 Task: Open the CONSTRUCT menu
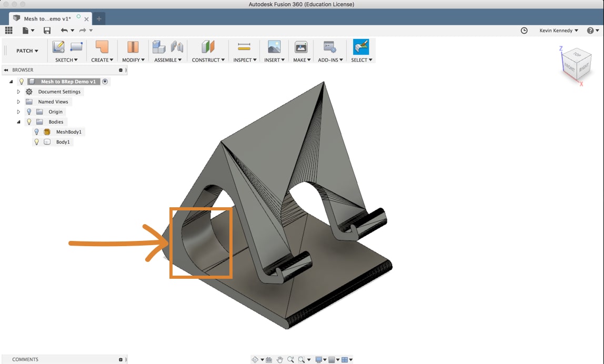pyautogui.click(x=208, y=60)
